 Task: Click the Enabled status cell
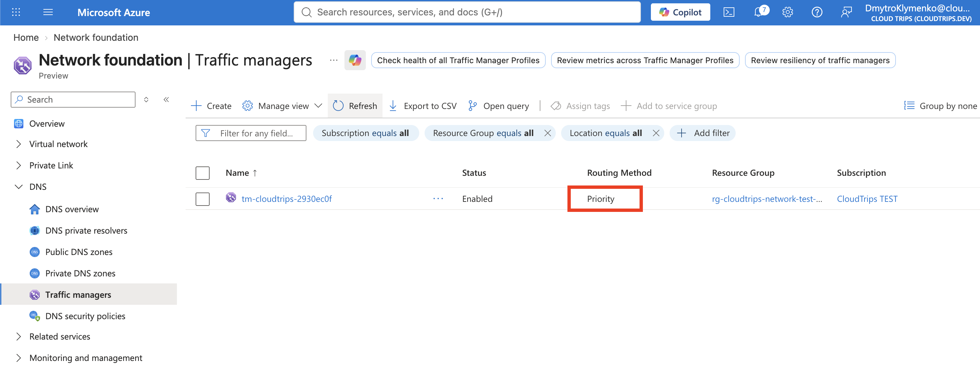point(477,199)
